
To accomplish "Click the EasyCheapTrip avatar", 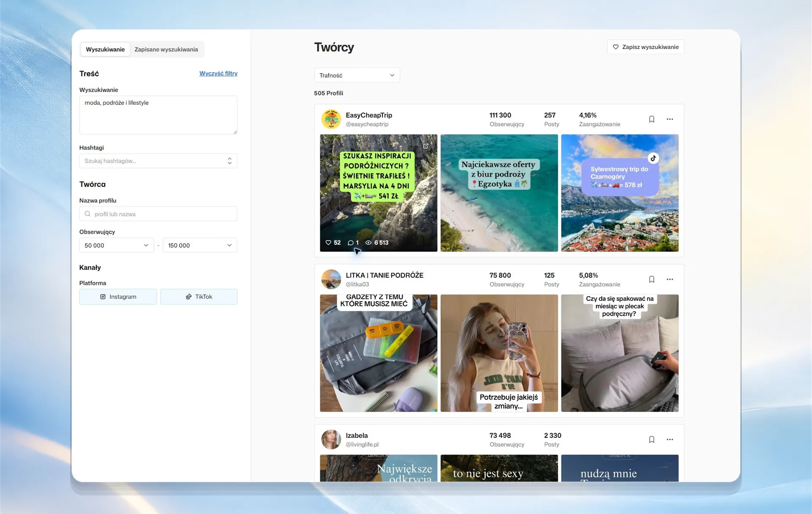I will coord(331,119).
